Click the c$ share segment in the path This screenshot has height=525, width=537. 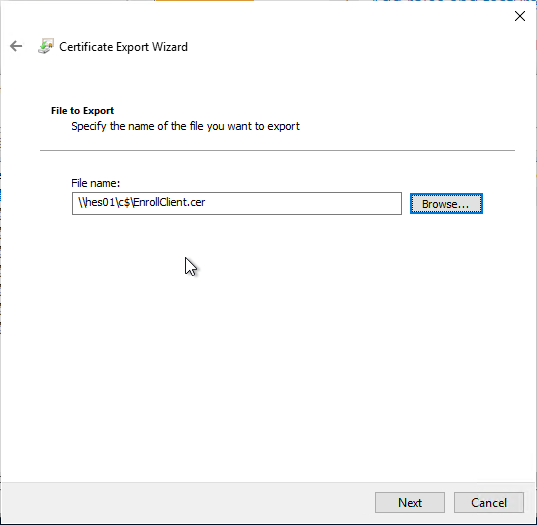[x=124, y=202]
